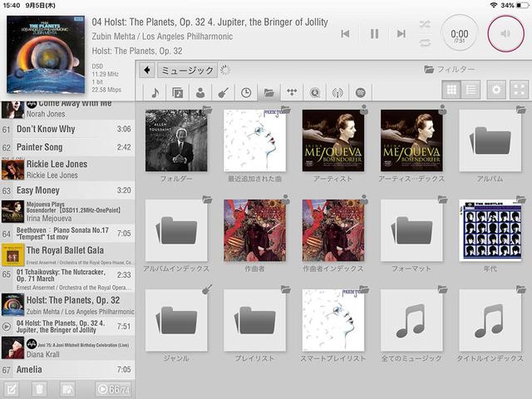Switch to the recent history clock tab
532x399 pixels.
point(246,92)
